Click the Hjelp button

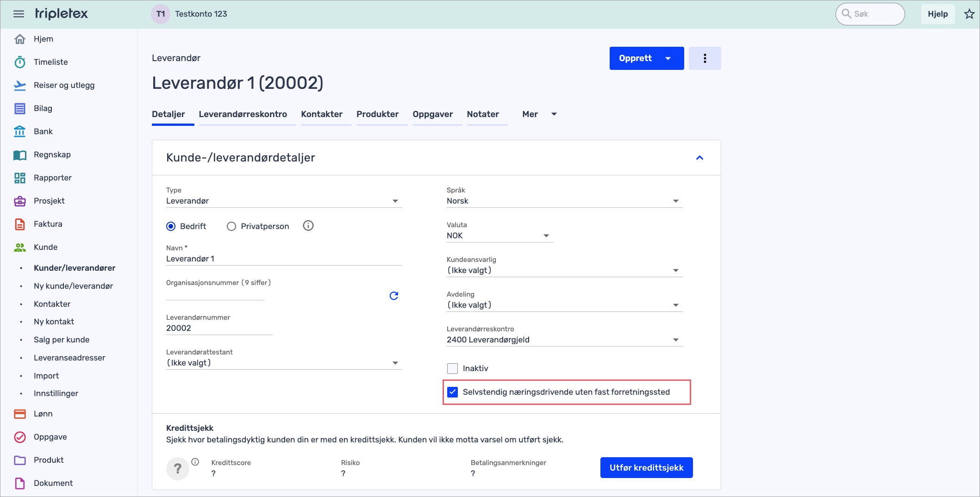[937, 14]
